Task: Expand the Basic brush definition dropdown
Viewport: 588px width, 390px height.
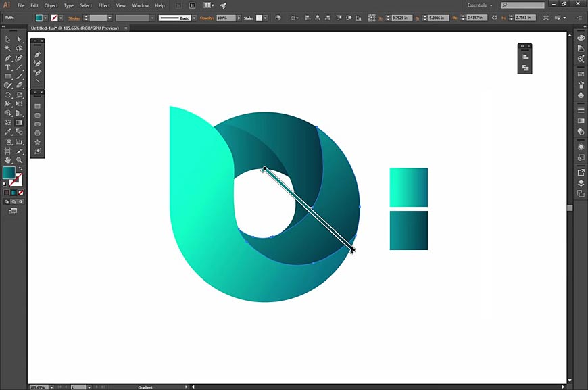Action: [x=193, y=18]
